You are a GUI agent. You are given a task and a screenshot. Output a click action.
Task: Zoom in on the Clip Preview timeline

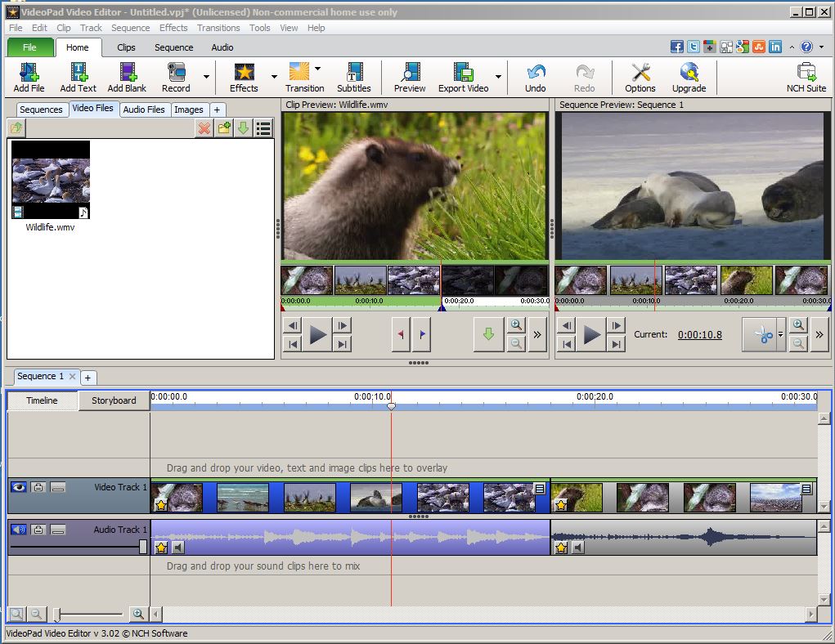tap(516, 324)
